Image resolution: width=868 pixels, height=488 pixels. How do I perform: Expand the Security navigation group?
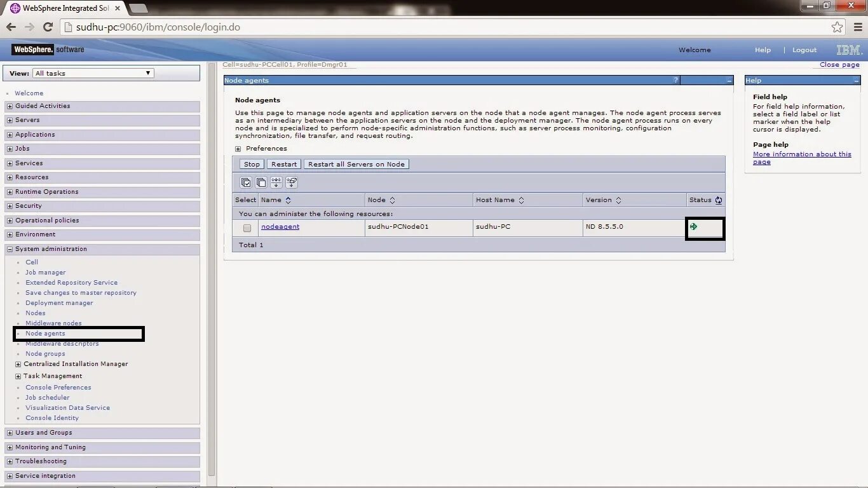pyautogui.click(x=10, y=206)
